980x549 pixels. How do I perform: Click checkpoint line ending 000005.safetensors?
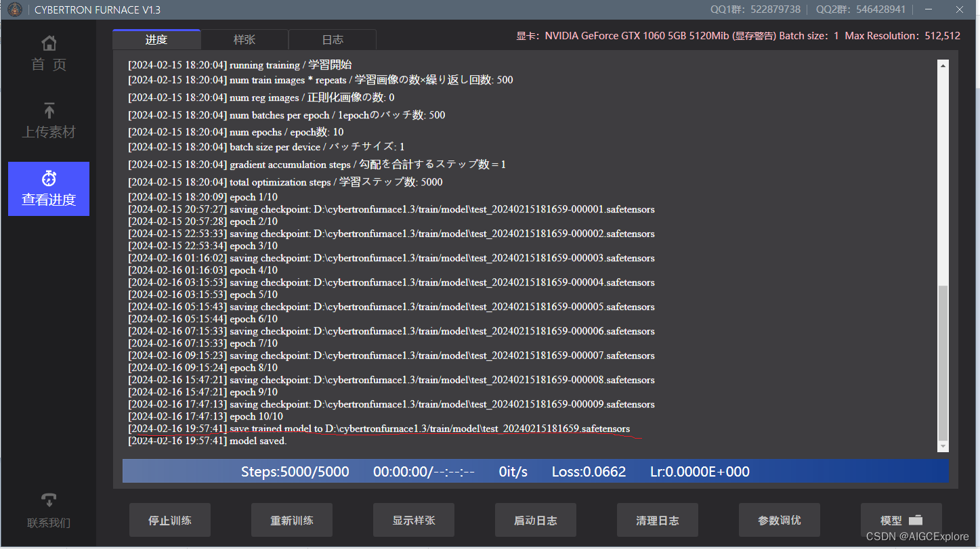click(x=391, y=307)
